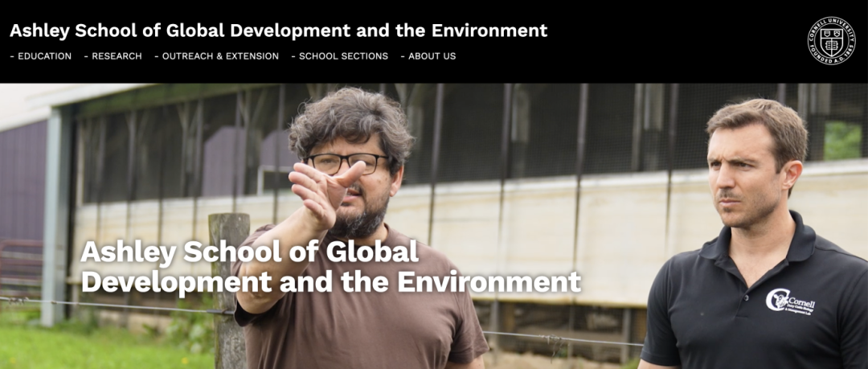
Task: Expand the dash marker before Outreach & Extension
Action: tap(157, 56)
